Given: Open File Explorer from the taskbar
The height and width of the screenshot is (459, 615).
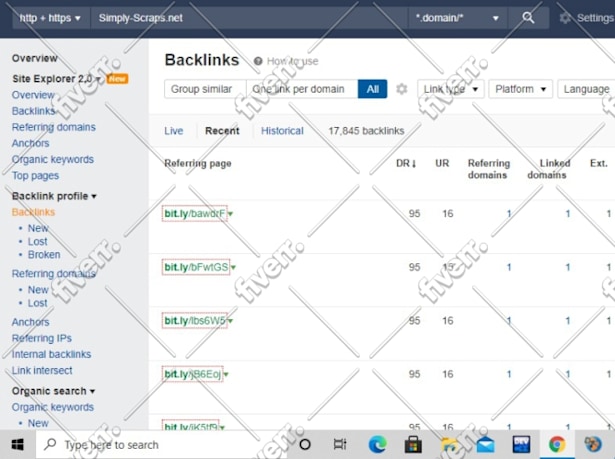Looking at the screenshot, I should [449, 444].
